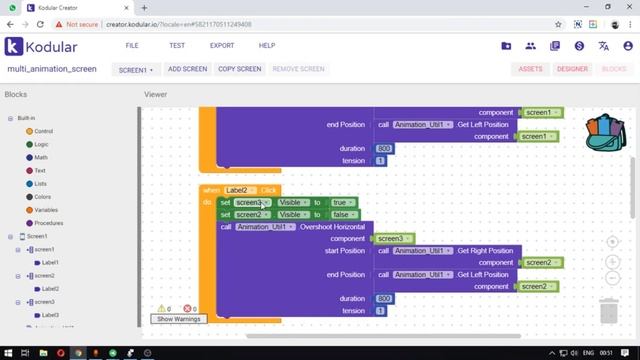Viewport: 640px width, 360px height.
Task: Open the documentation library icon
Action: coord(555,46)
